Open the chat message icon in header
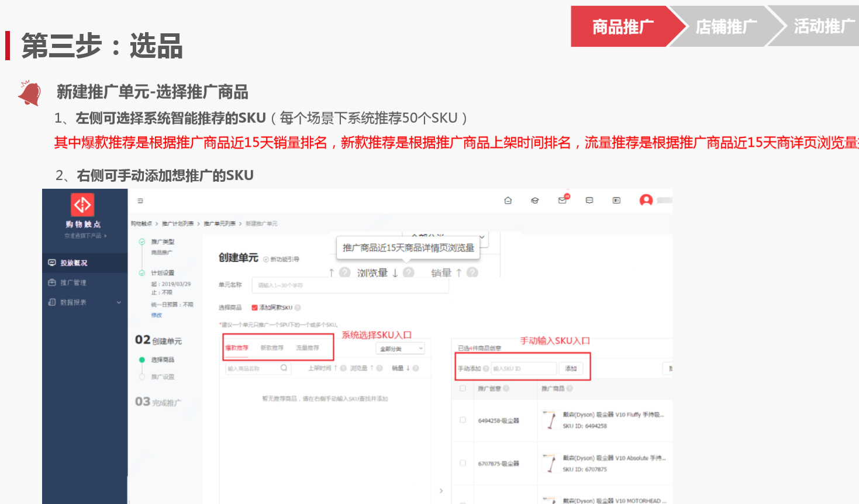 tap(589, 201)
